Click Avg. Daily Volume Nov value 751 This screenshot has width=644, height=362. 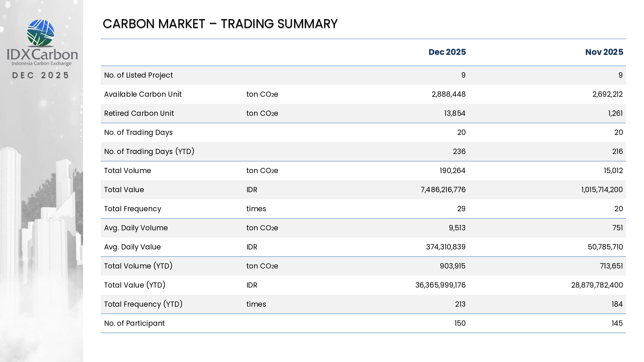click(x=618, y=228)
